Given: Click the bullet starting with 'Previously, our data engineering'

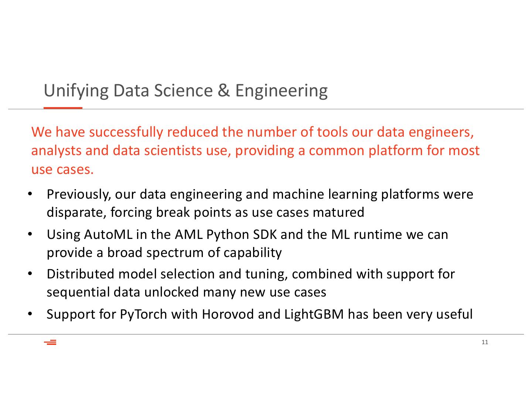Looking at the screenshot, I should pos(259,203).
